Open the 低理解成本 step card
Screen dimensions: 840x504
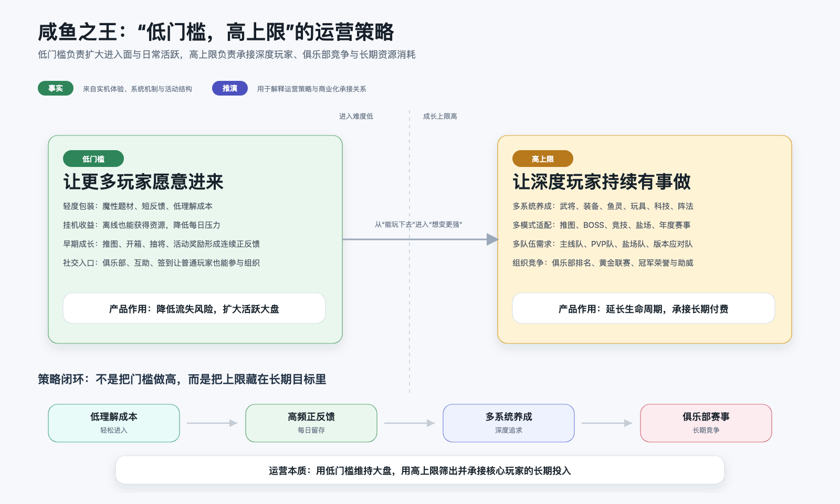pyautogui.click(x=114, y=423)
